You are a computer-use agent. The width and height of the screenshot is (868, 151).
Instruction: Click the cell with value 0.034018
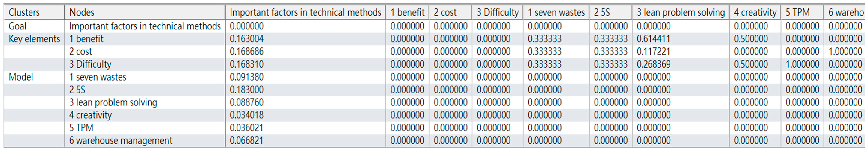click(x=247, y=115)
